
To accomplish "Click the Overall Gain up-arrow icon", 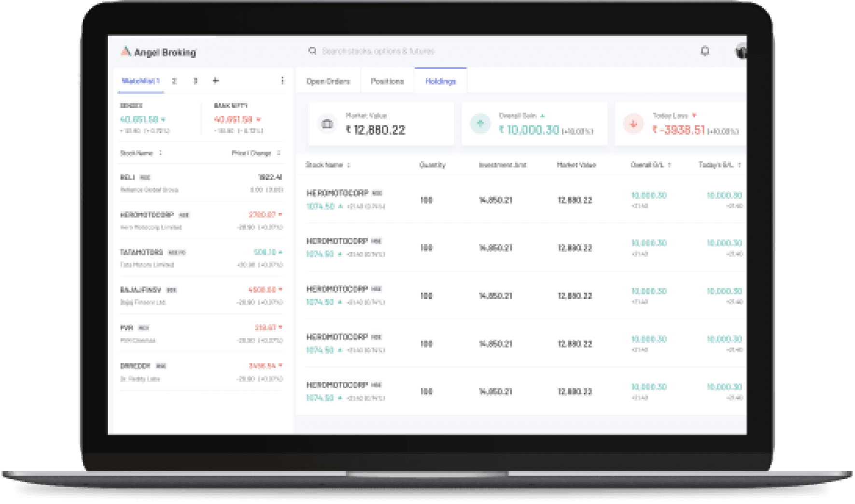I will [x=480, y=124].
